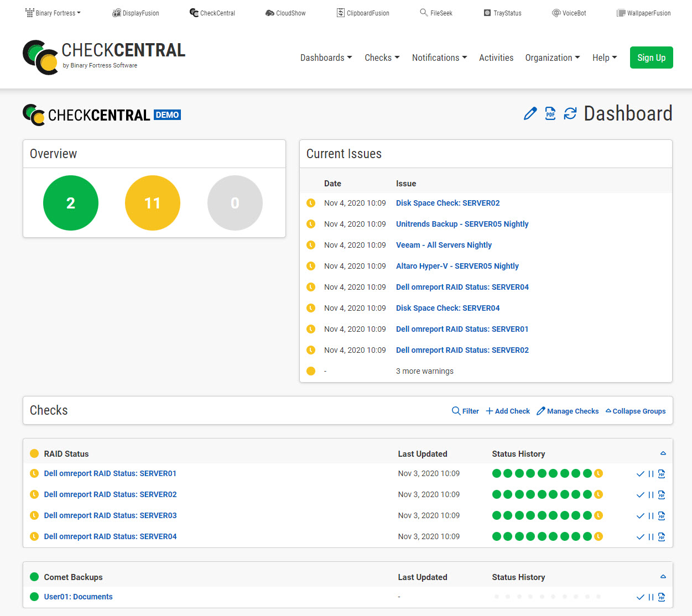Click the pencil edit dashboard icon

click(530, 113)
